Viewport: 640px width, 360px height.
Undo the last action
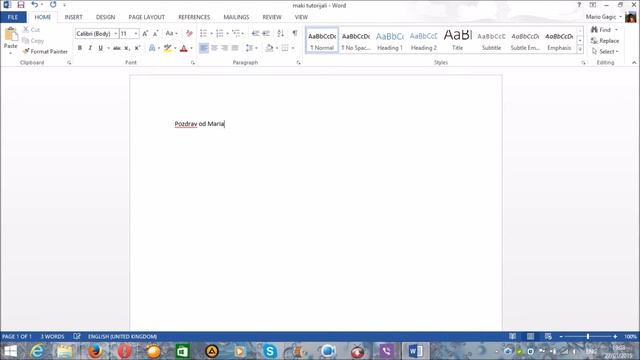[35, 5]
